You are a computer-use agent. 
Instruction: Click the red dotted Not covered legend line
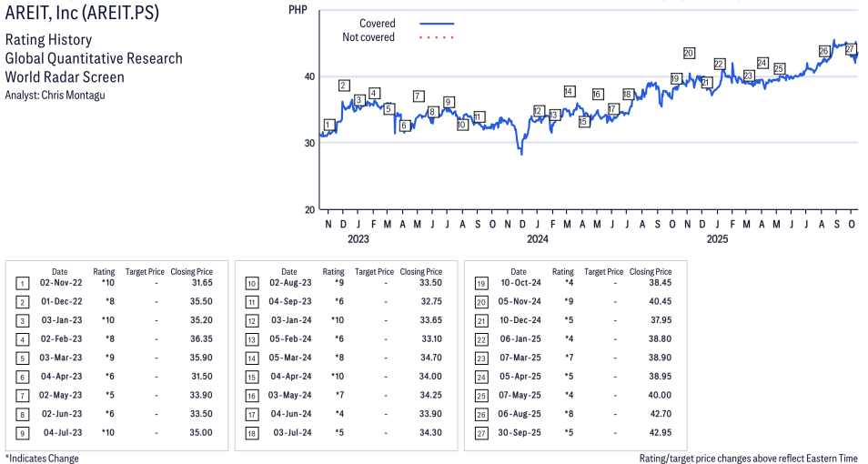437,37
